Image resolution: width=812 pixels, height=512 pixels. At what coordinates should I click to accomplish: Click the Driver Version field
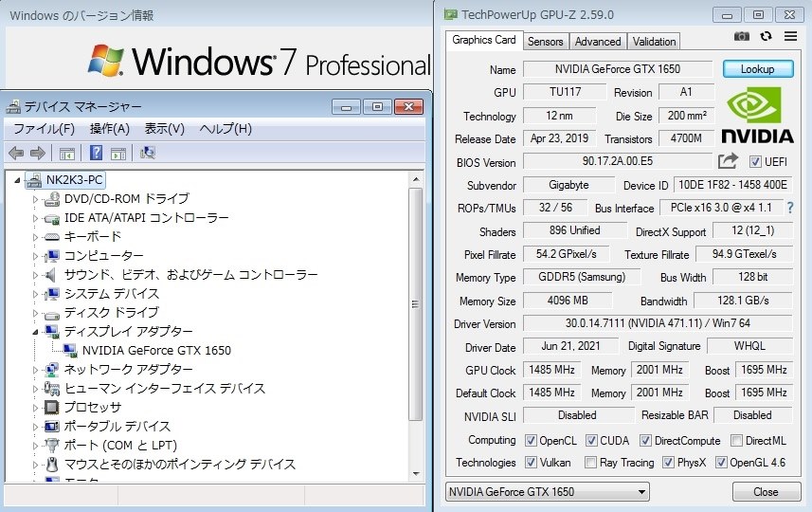[x=658, y=323]
